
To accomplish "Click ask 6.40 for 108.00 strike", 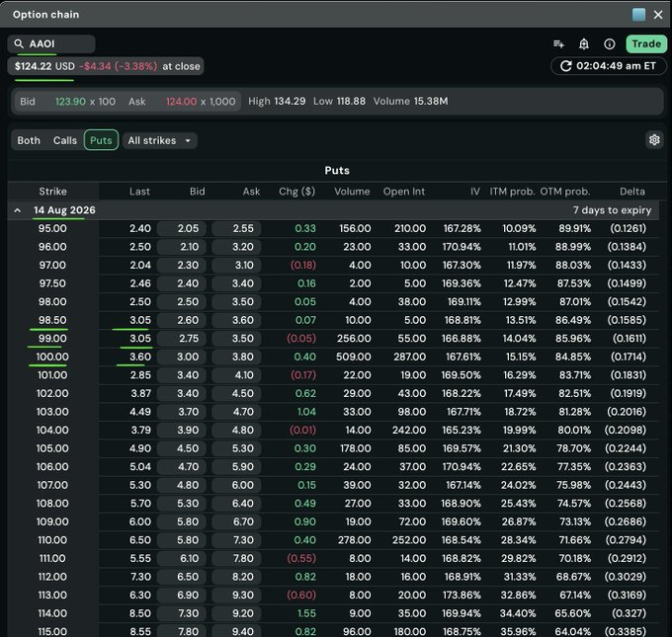I will tap(236, 504).
